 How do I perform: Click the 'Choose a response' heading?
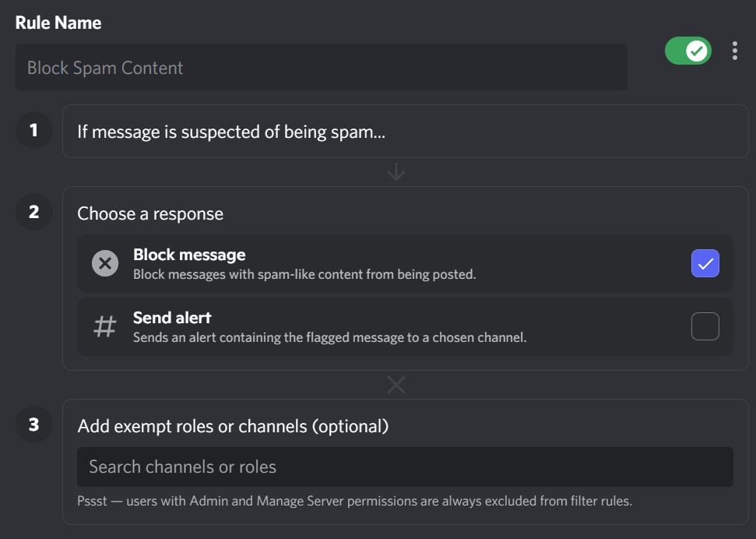(150, 213)
